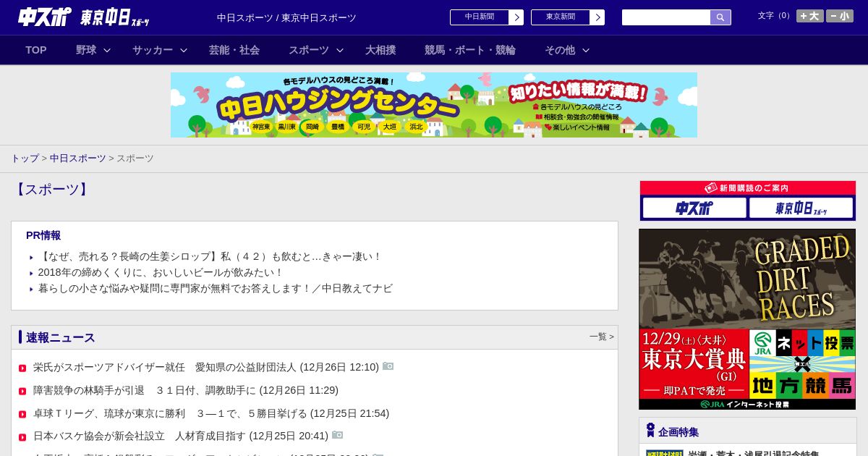Click 中スポ subscription button in sidebar
868x456 pixels.
[694, 208]
